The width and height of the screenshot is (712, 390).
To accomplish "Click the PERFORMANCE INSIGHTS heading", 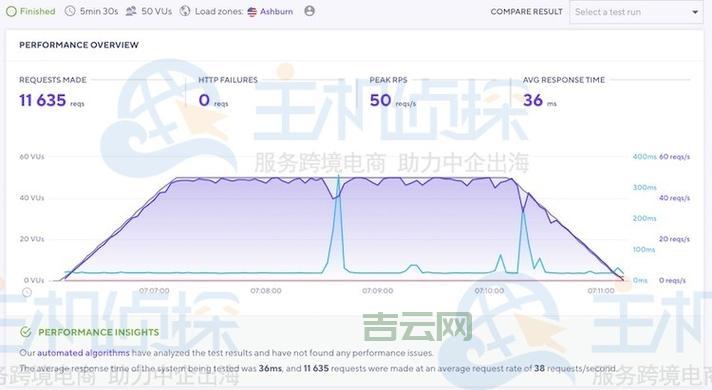I will 99,332.
